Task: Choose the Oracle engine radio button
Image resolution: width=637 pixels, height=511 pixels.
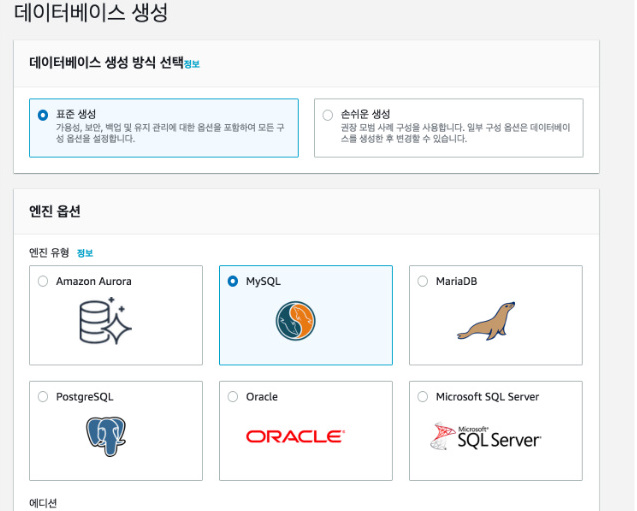Action: pos(233,396)
